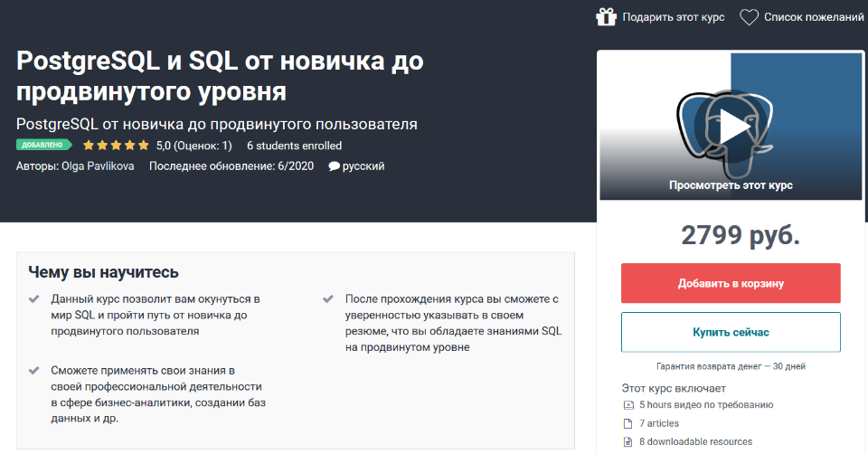Click the video icon beside 5 hours
The image size is (868, 454).
coord(627,405)
